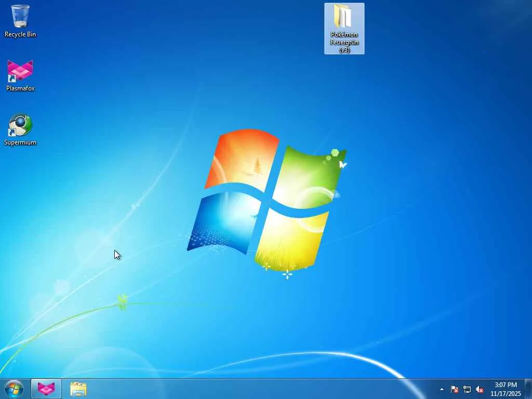532x399 pixels.
Task: Open the clock showing 3:07 PM
Action: tap(506, 389)
